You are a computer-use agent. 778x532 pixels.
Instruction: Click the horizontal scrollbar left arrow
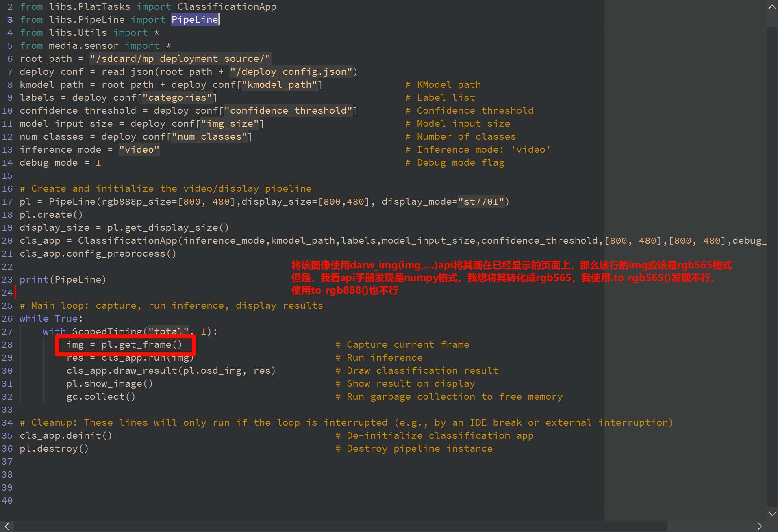click(7, 526)
